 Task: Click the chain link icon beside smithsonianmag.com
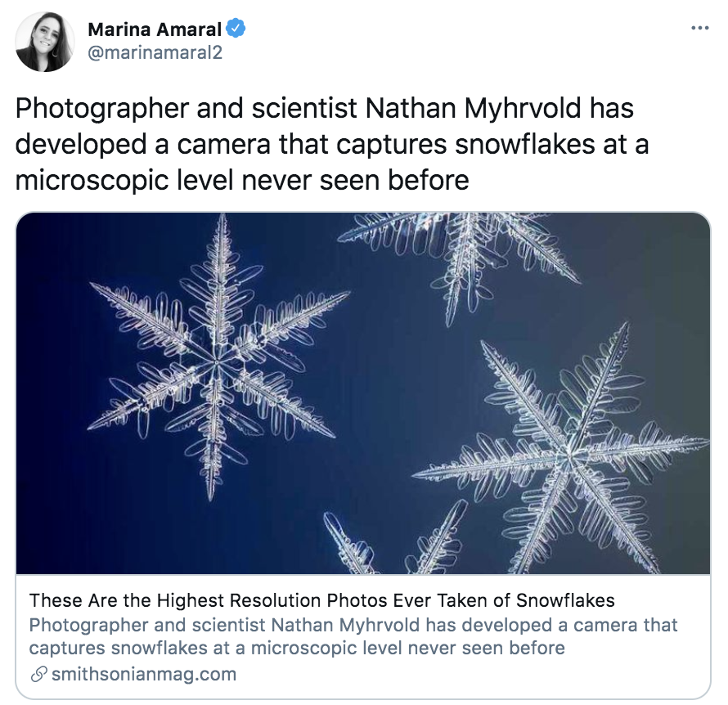[38, 675]
